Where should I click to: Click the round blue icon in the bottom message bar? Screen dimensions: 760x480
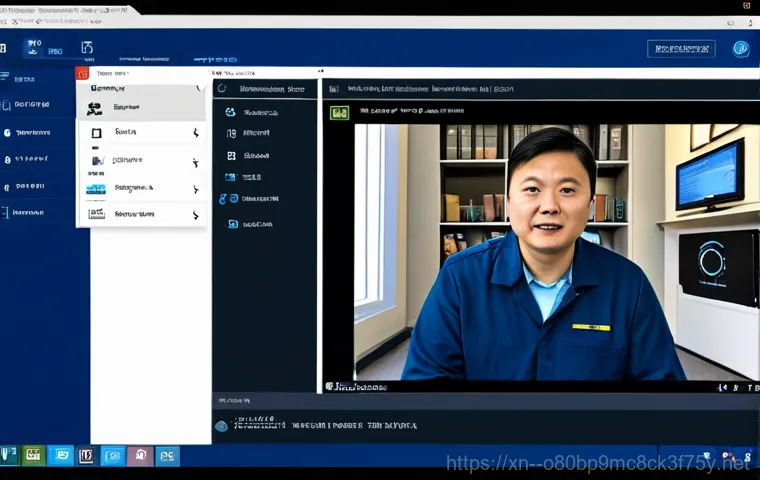pos(221,426)
